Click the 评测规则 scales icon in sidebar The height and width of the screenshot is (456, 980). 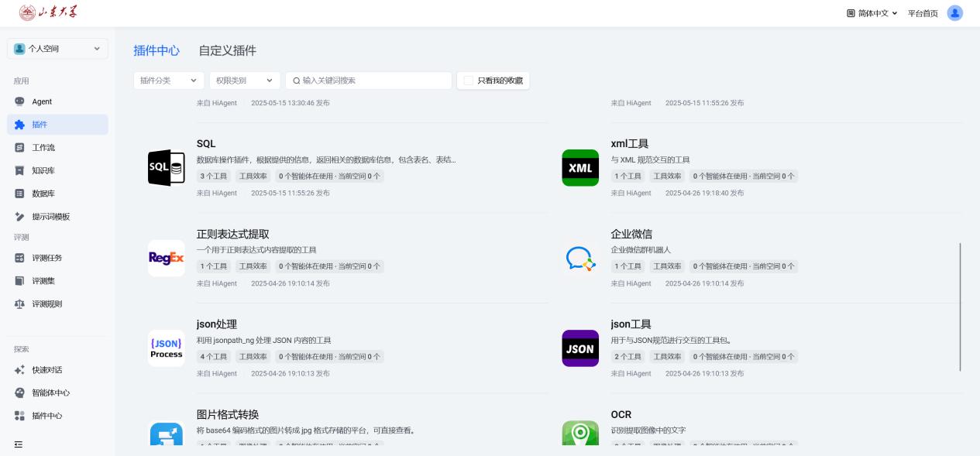coord(19,304)
